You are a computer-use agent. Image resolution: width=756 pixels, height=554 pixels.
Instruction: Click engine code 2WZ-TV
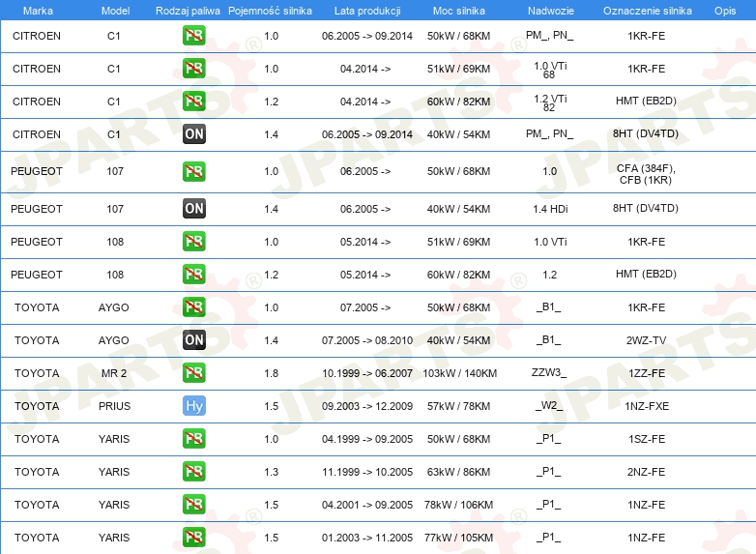click(x=646, y=341)
